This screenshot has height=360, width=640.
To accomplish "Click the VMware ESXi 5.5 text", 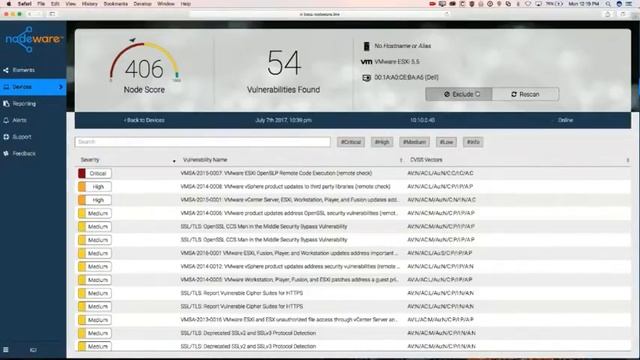I will (x=397, y=62).
